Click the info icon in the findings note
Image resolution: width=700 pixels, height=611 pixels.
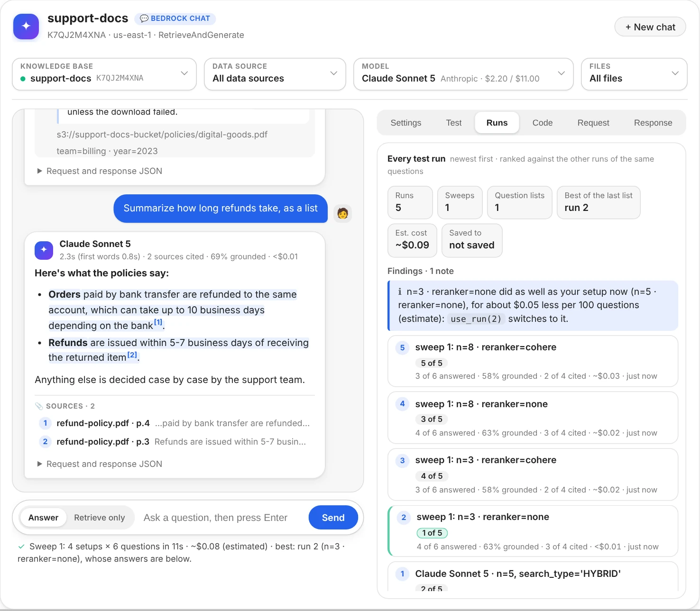400,292
